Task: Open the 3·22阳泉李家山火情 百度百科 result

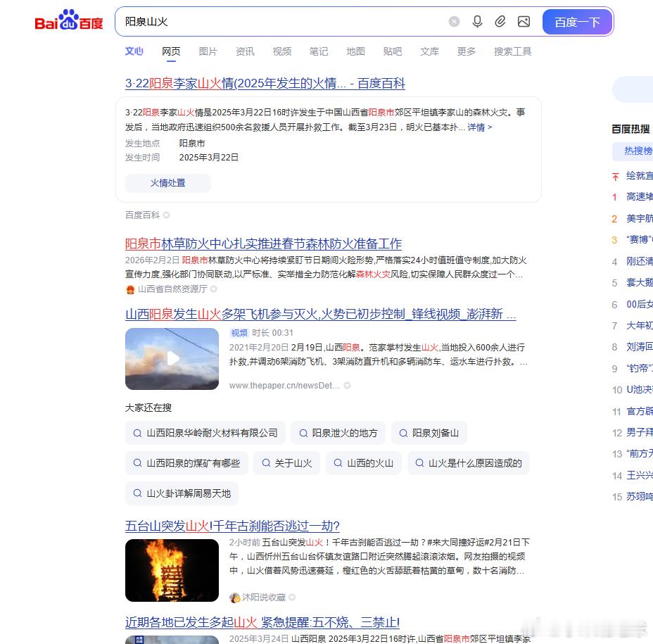Action: coord(265,83)
